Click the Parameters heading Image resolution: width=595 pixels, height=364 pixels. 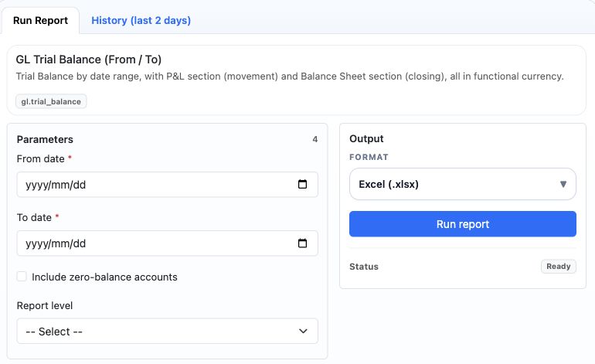coord(45,139)
